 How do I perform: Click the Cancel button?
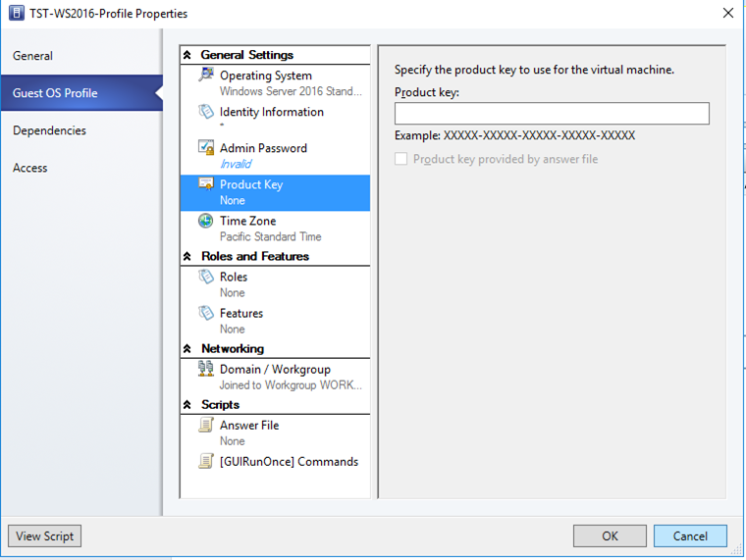pyautogui.click(x=690, y=535)
